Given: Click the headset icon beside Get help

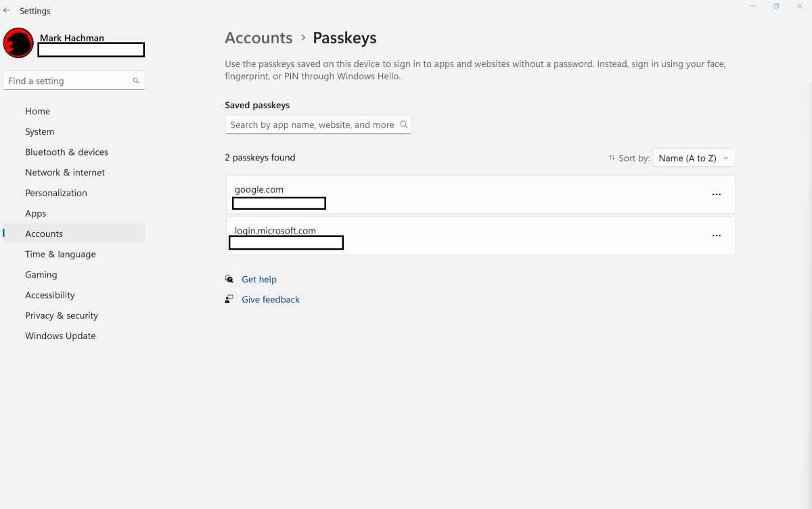Looking at the screenshot, I should [228, 278].
